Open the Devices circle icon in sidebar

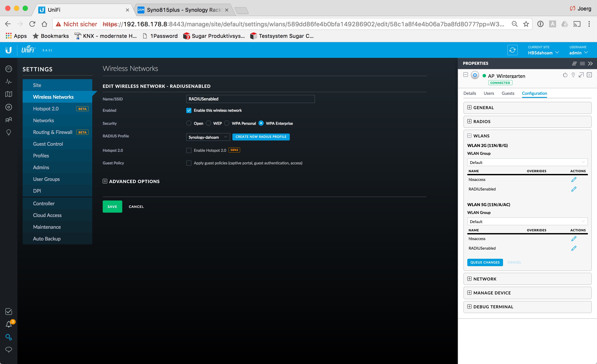tap(9, 107)
